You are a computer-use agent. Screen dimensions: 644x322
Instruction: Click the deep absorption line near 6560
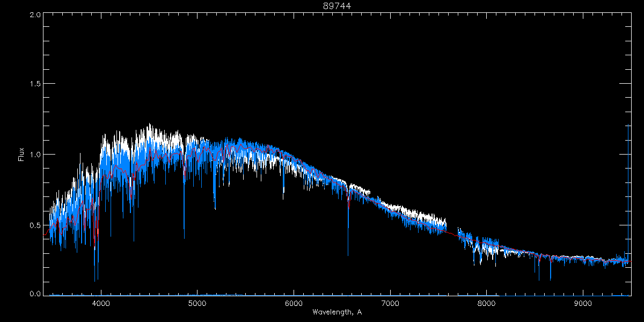pos(348,236)
